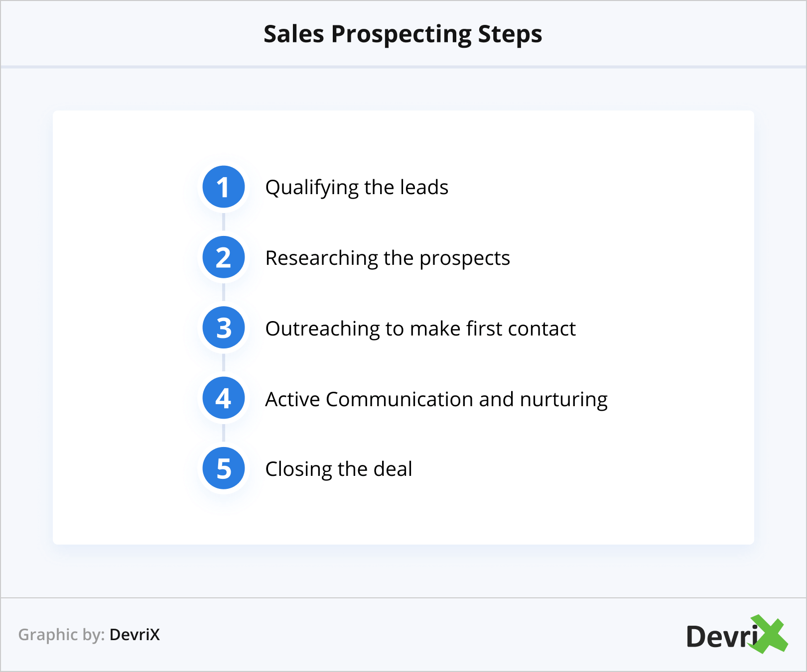Click the 'Sales Prospecting Steps' title
The image size is (807, 672).
(403, 34)
